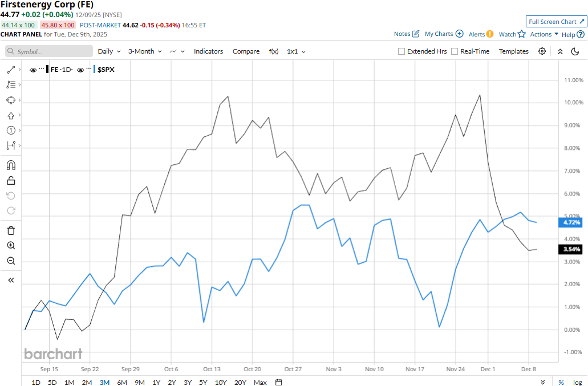Click the Watch star icon

522,34
